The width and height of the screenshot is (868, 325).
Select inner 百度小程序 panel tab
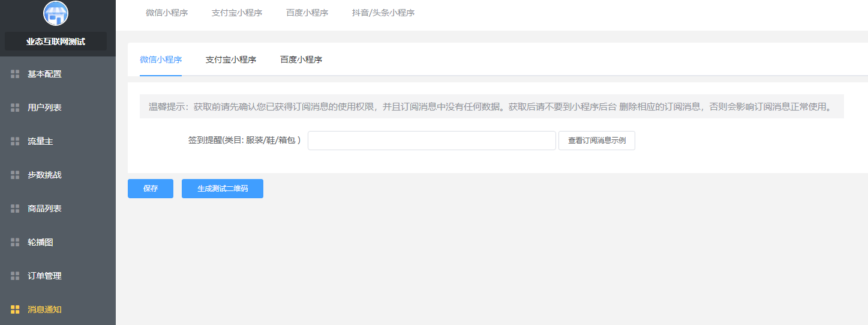[x=301, y=59]
